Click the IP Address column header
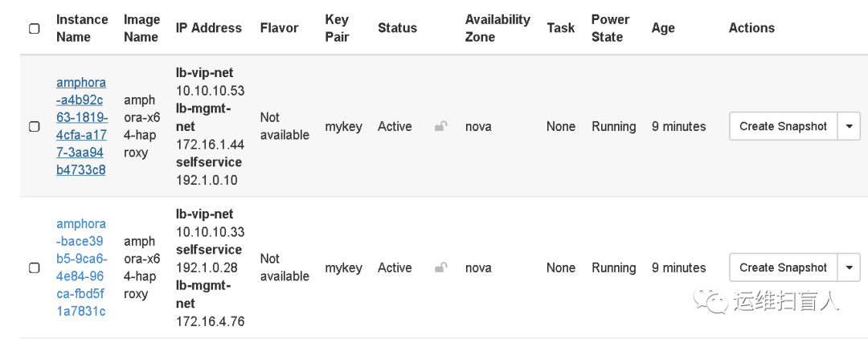This screenshot has height=339, width=868. pyautogui.click(x=208, y=28)
